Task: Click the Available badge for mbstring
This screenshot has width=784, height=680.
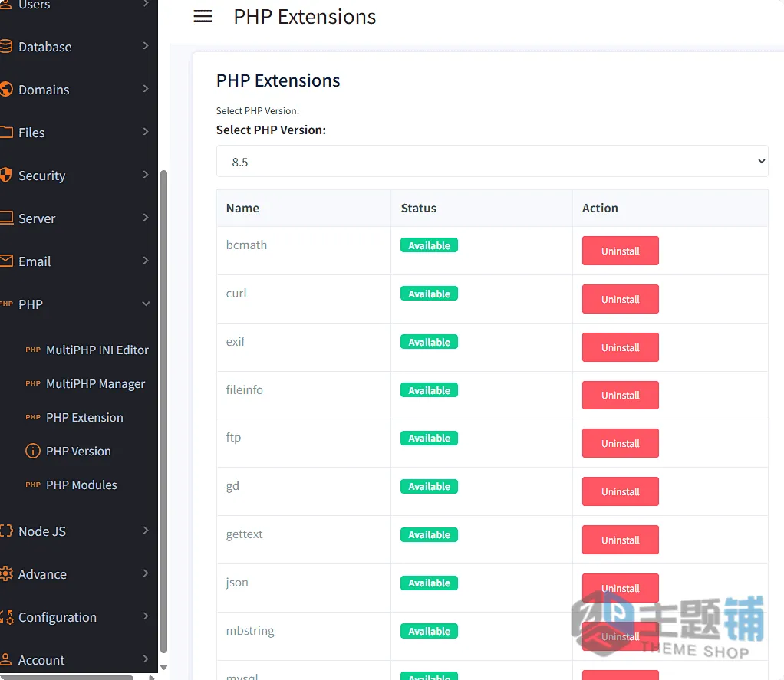Action: coord(429,631)
